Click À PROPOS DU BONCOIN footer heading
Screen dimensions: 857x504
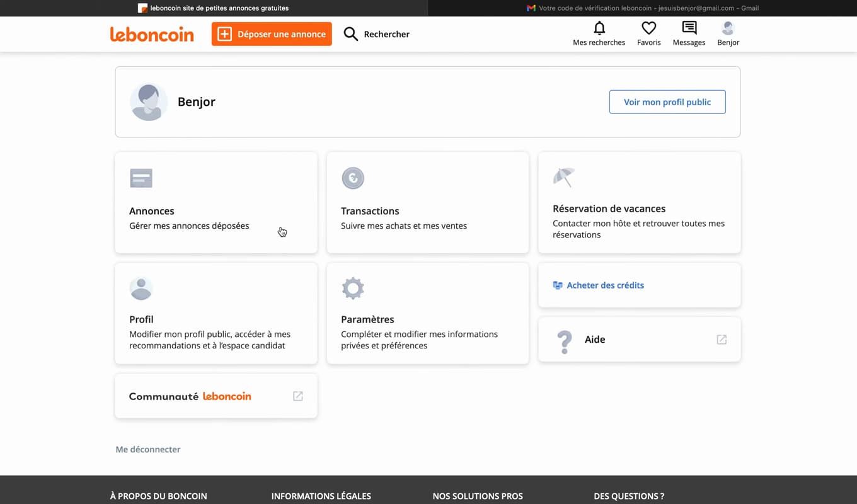coord(159,496)
